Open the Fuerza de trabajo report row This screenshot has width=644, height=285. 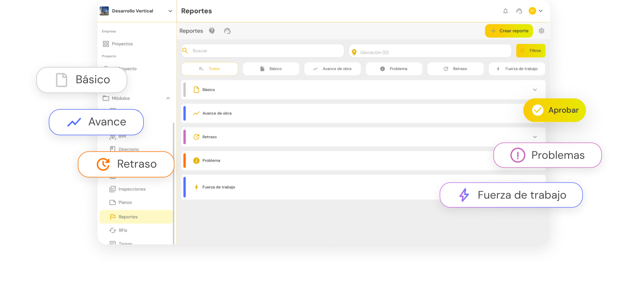363,187
